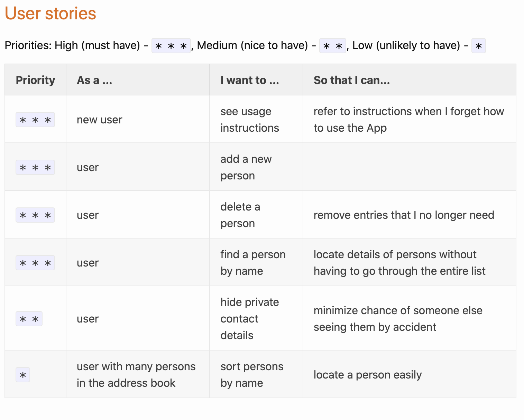Click the 'see usage instructions' cell
The height and width of the screenshot is (420, 524).
click(256, 119)
